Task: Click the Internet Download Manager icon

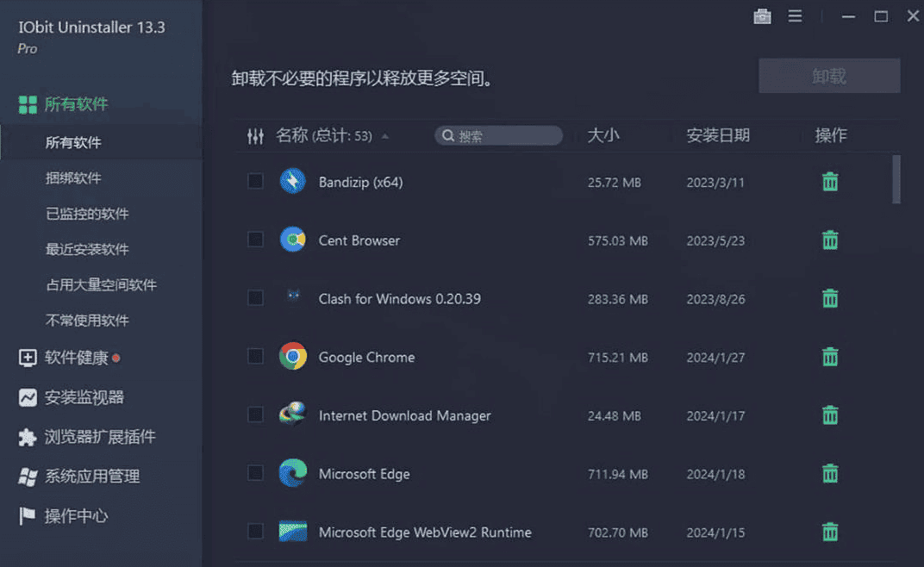Action: pyautogui.click(x=293, y=414)
